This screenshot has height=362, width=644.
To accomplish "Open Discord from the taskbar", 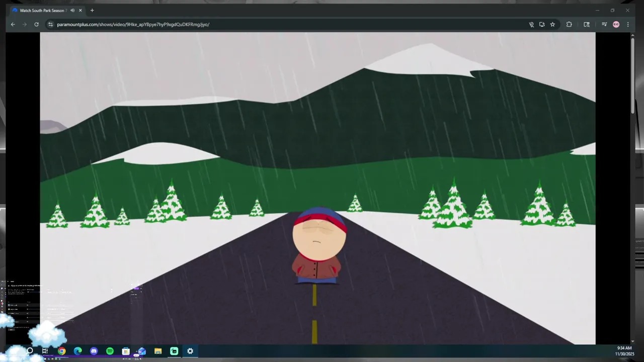I will click(94, 351).
